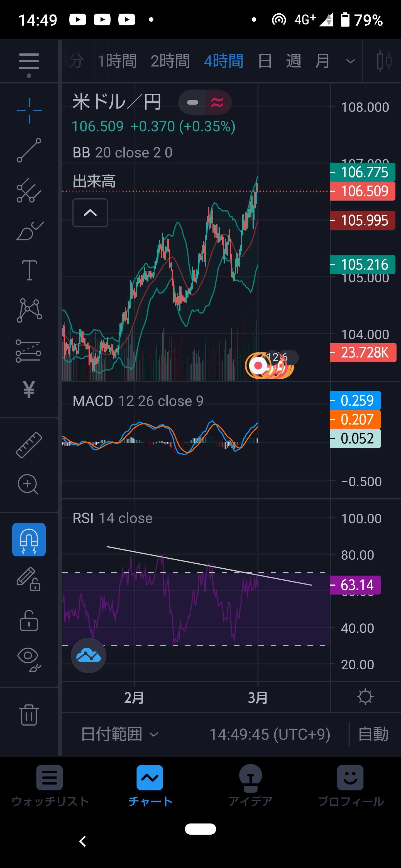Select the ruler measure tool
Viewport: 401px width, 868px height.
point(29,445)
